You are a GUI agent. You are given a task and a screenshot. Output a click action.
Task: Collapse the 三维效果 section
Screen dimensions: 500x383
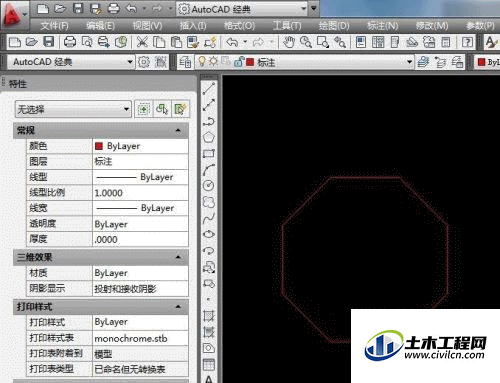click(178, 257)
